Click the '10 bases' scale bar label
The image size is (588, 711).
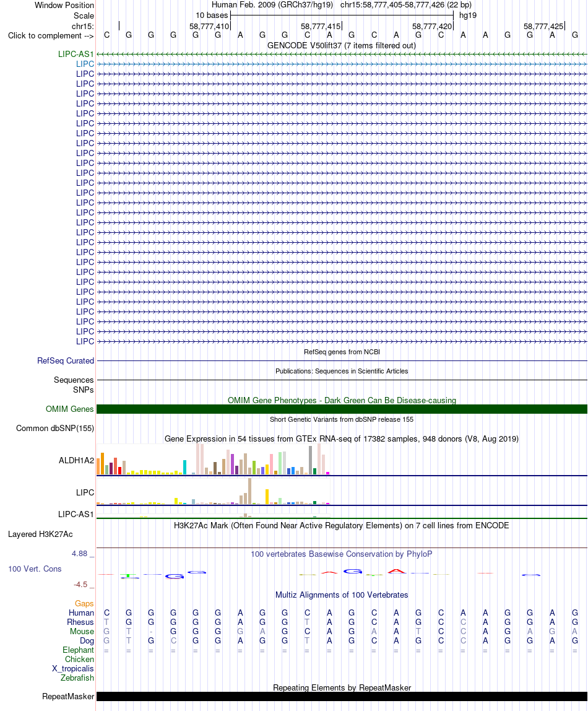pos(212,15)
